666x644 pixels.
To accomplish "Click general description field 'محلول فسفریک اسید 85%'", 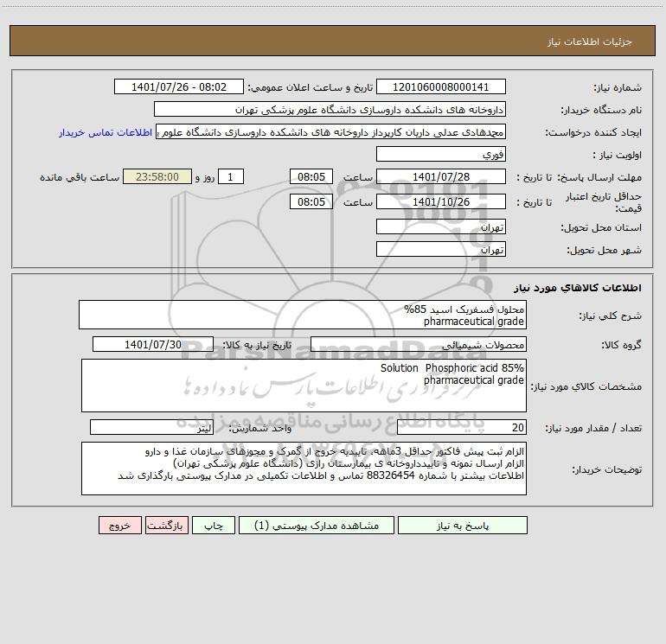I will click(x=303, y=315).
